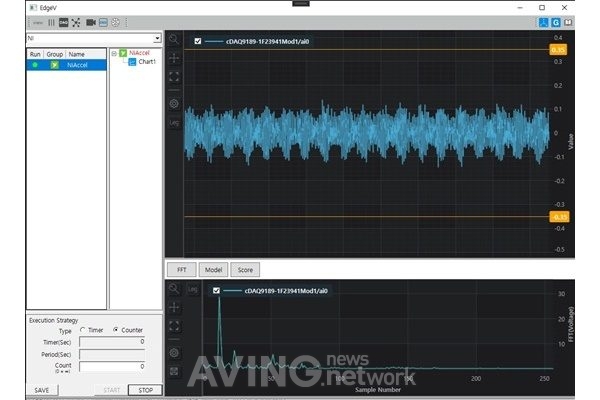This screenshot has height=400, width=600.
Task: Click the Count input field
Action: 112,367
